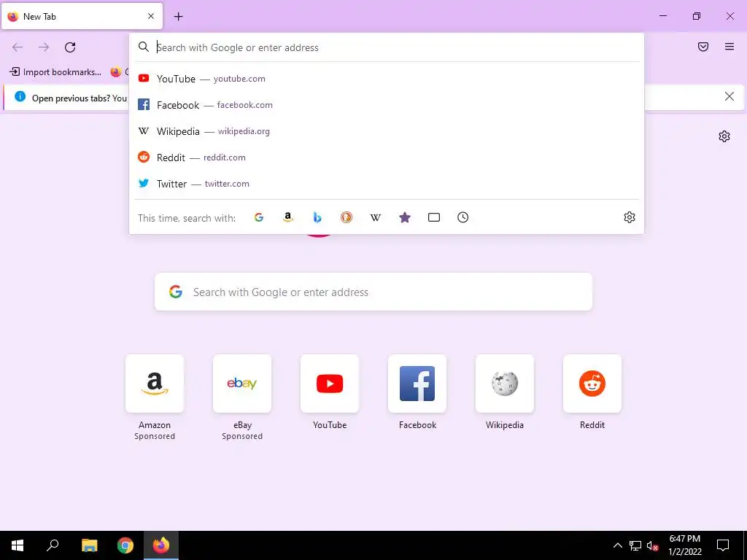Search open Tabs using the rectangle icon

(x=433, y=217)
